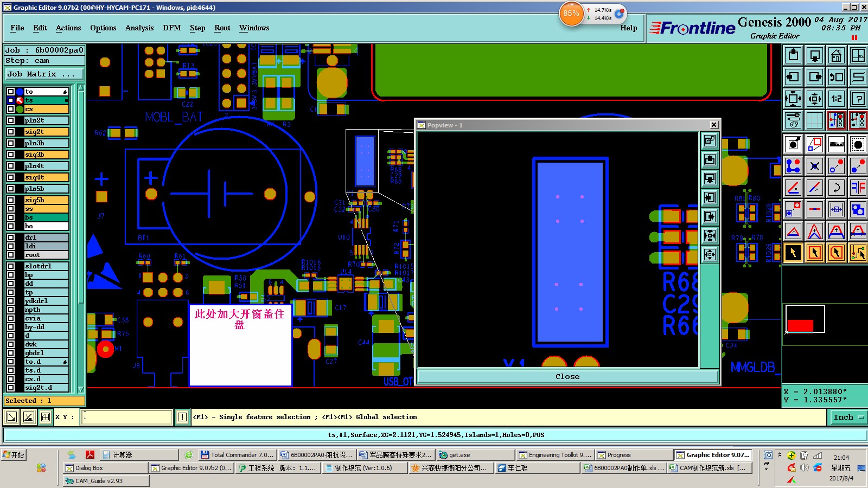This screenshot has width=868, height=488.
Task: Click Close button in Popview window
Action: (567, 377)
